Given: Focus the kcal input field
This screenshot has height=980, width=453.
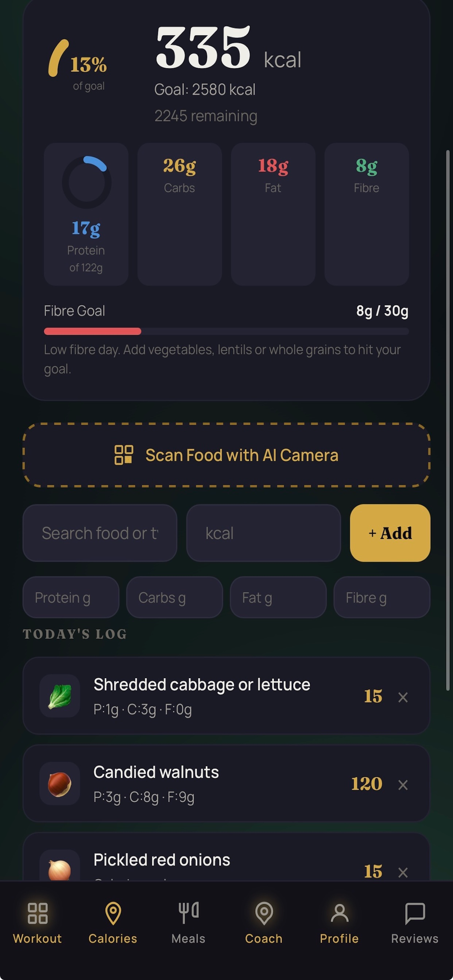Looking at the screenshot, I should click(263, 533).
